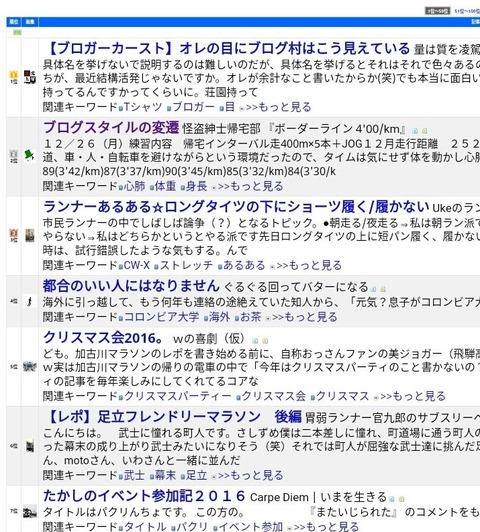The height and width of the screenshot is (532, 480).
Task: Click the 心肺 keyword link
Action: [135, 186]
